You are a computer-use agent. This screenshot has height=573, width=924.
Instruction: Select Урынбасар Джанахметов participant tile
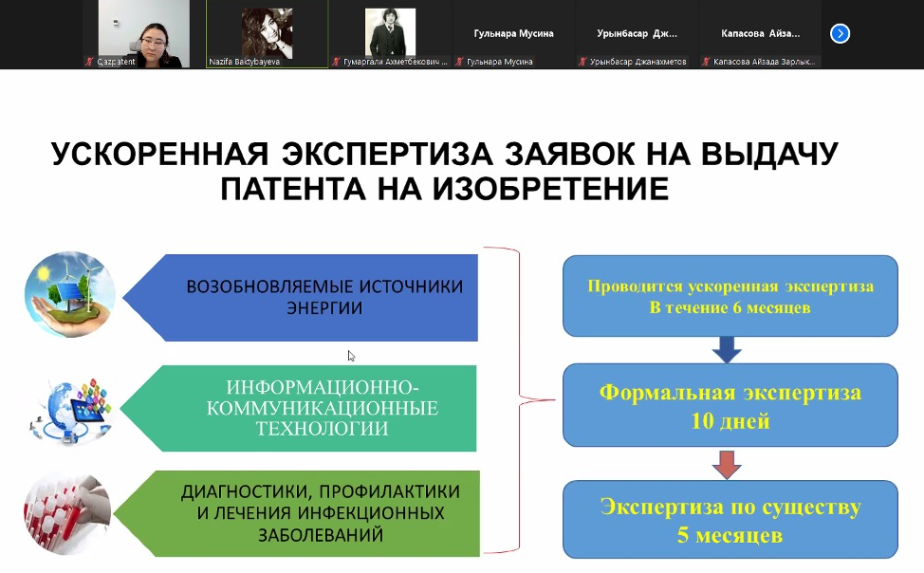(x=637, y=34)
